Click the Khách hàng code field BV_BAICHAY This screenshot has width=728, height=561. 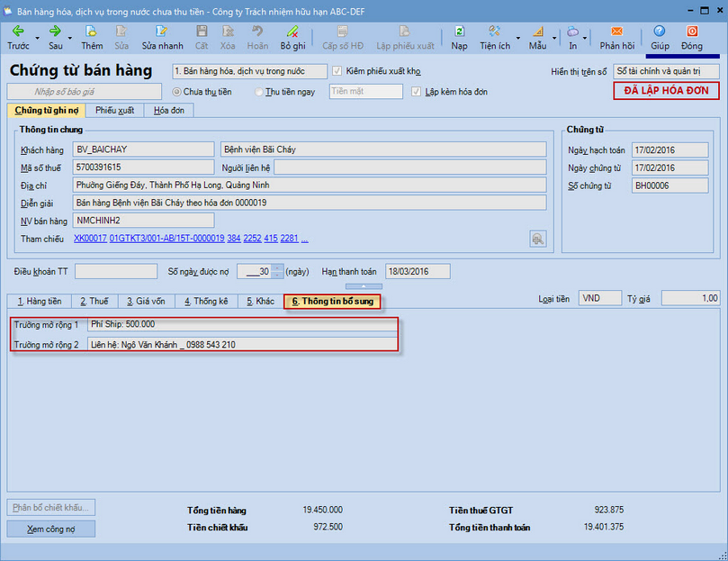click(x=143, y=149)
